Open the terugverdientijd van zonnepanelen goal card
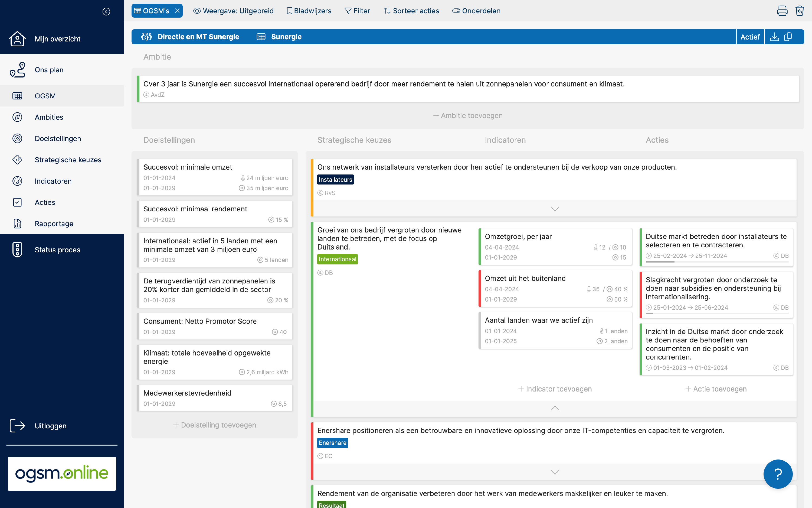 (214, 290)
